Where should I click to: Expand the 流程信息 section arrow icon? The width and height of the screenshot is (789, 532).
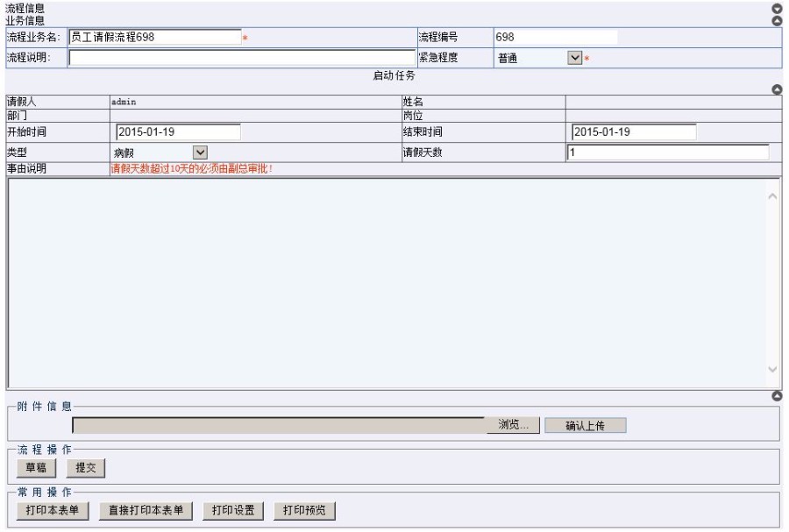tap(777, 9)
